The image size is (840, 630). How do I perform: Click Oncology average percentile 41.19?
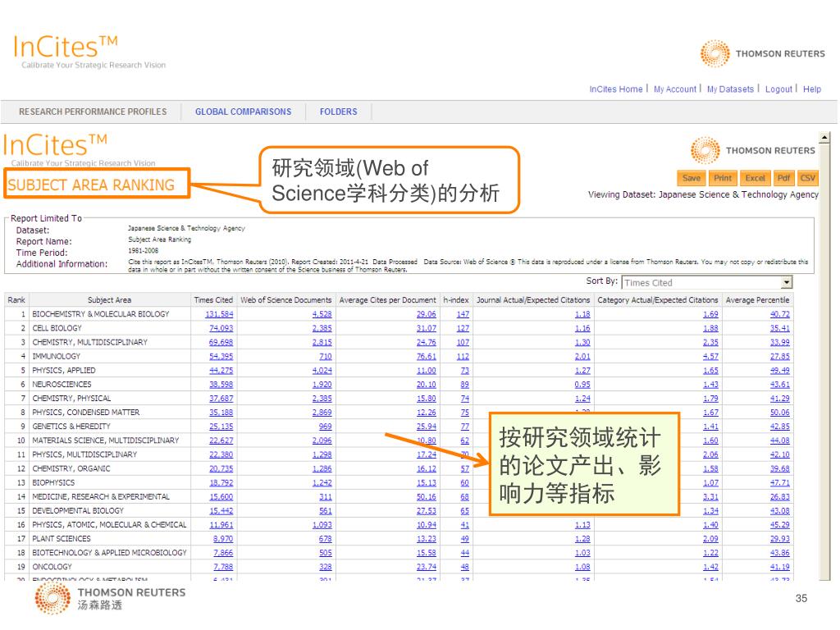pos(779,567)
